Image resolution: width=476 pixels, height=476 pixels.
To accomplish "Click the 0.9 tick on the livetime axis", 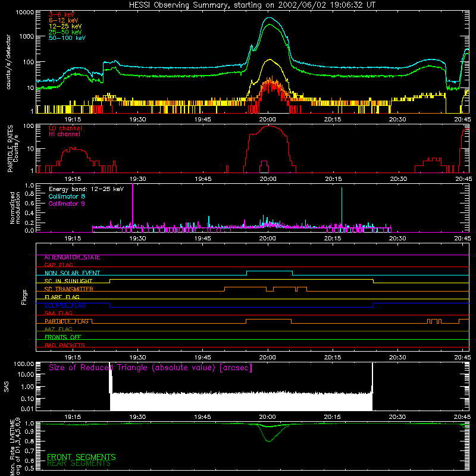I will pyautogui.click(x=29, y=431).
